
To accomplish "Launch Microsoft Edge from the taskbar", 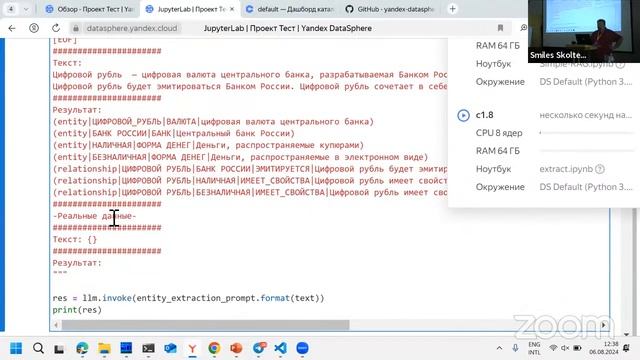I will (x=82, y=348).
